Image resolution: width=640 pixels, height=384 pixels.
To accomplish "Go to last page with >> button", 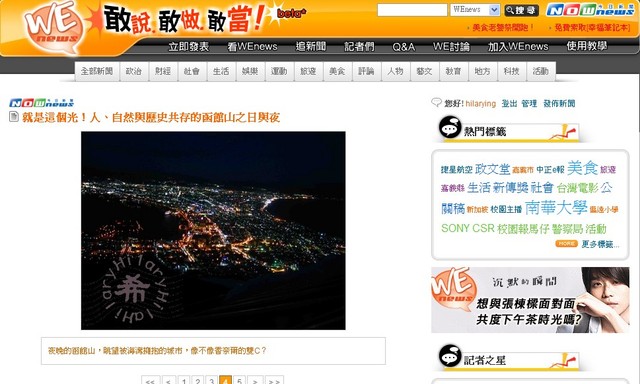I will point(274,380).
